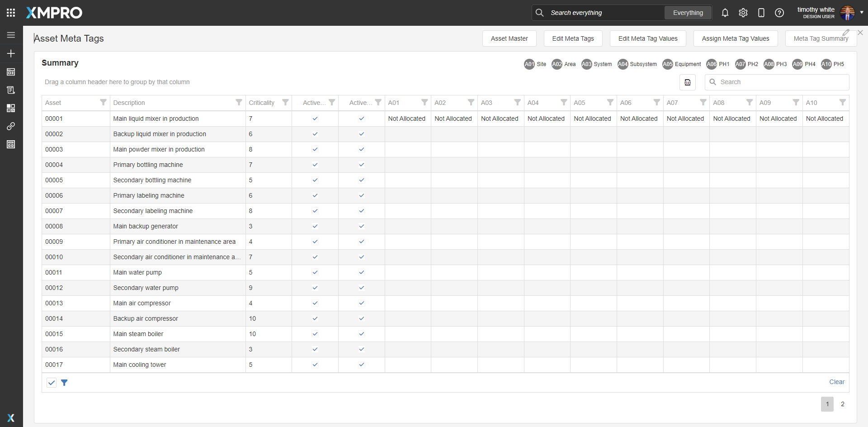The image size is (868, 427).
Task: Click the XMPRO logo
Action: click(x=54, y=13)
